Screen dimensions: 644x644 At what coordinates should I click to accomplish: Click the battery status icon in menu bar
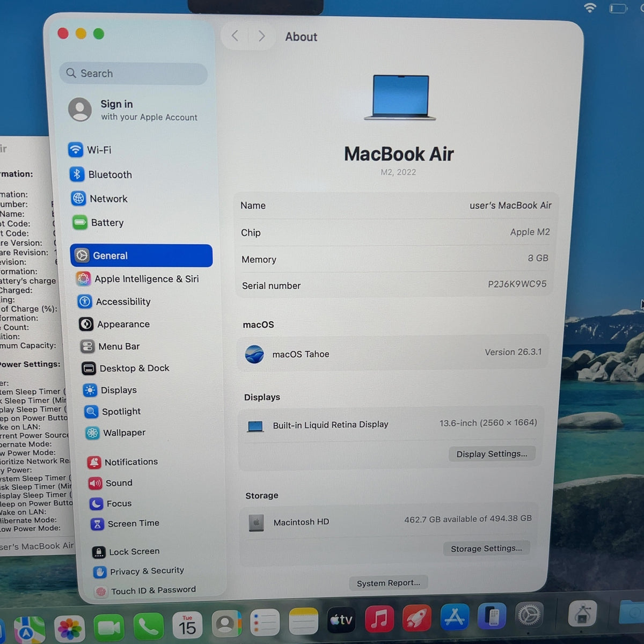[x=618, y=8]
